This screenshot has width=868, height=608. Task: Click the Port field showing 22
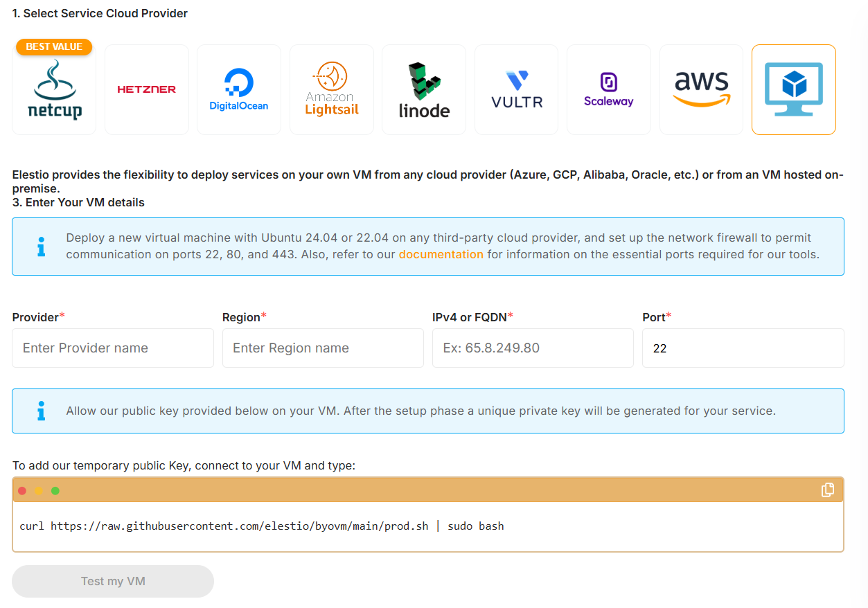[x=743, y=348]
